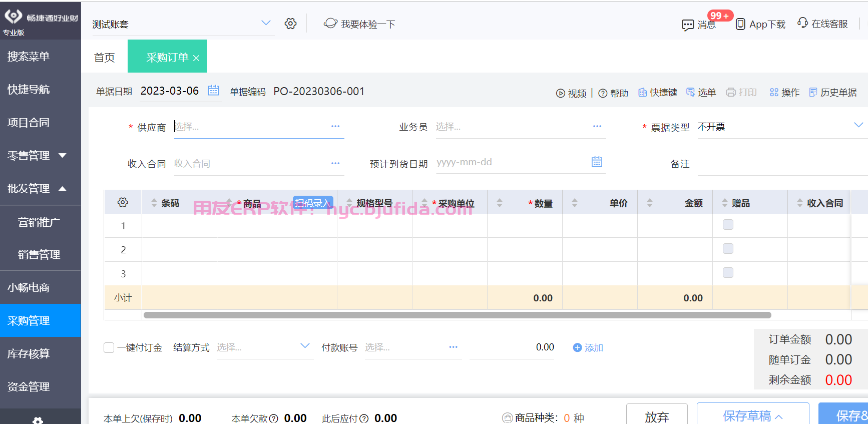Expand the 测试账套 account dropdown

[x=266, y=23]
